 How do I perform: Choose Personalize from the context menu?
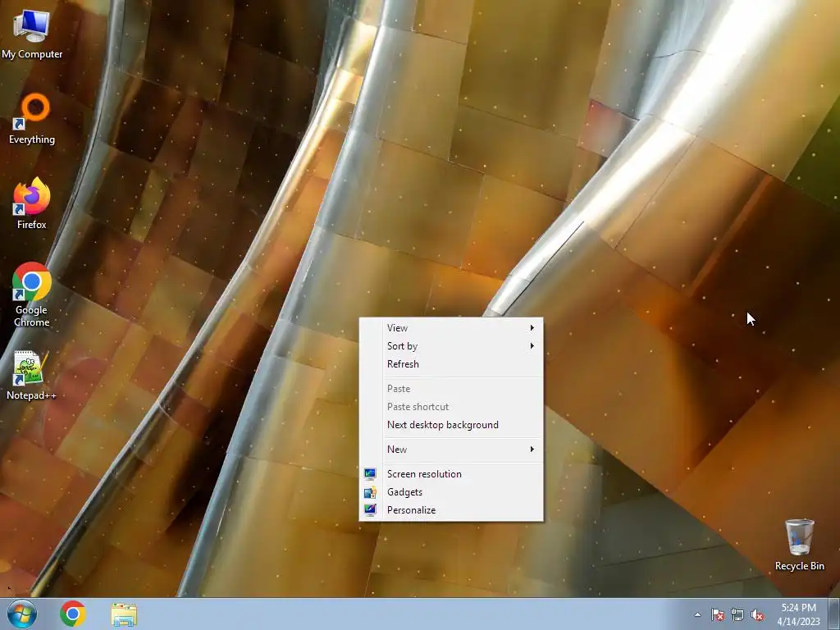tap(451, 510)
